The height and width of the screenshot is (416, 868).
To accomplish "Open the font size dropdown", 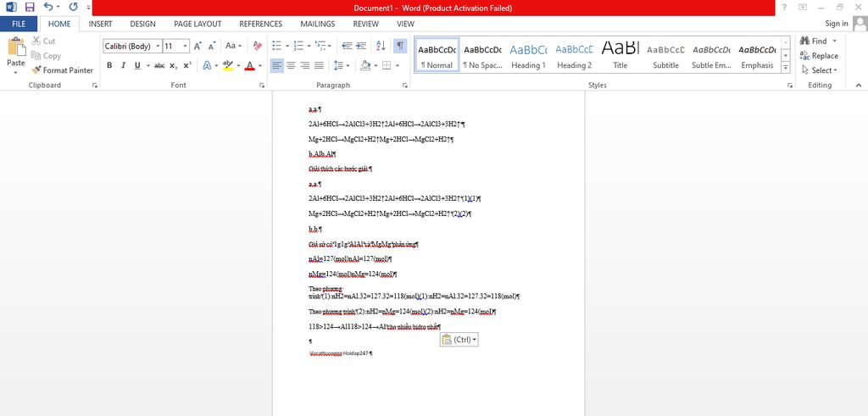I will coord(186,47).
